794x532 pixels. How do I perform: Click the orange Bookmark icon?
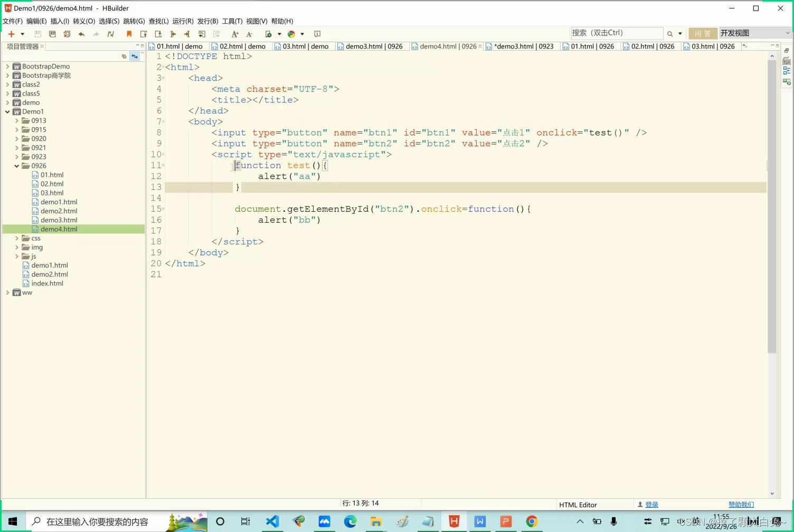pyautogui.click(x=129, y=34)
